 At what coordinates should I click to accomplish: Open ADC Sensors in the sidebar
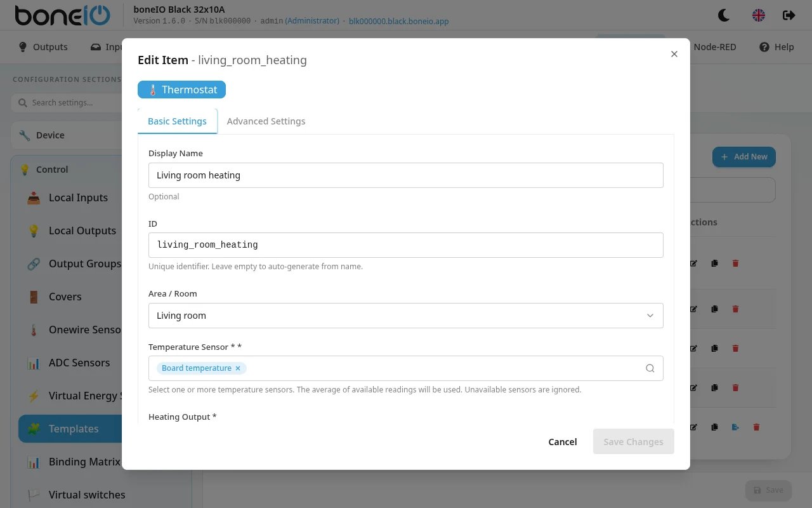point(70,363)
